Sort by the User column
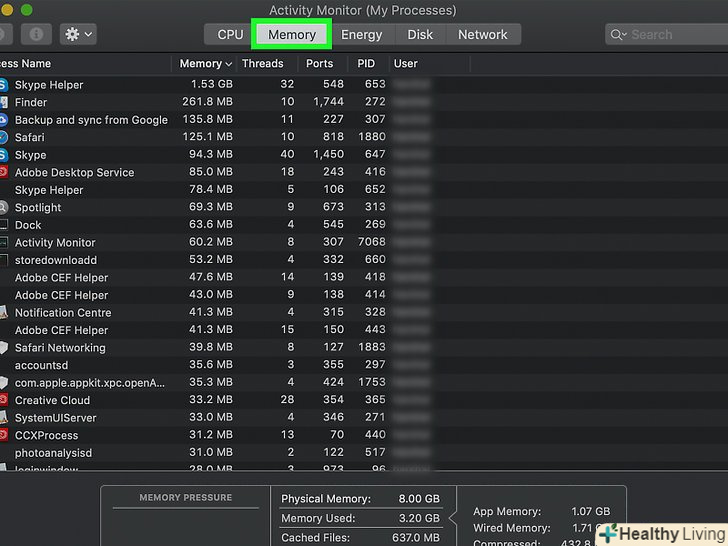728x546 pixels. (406, 64)
